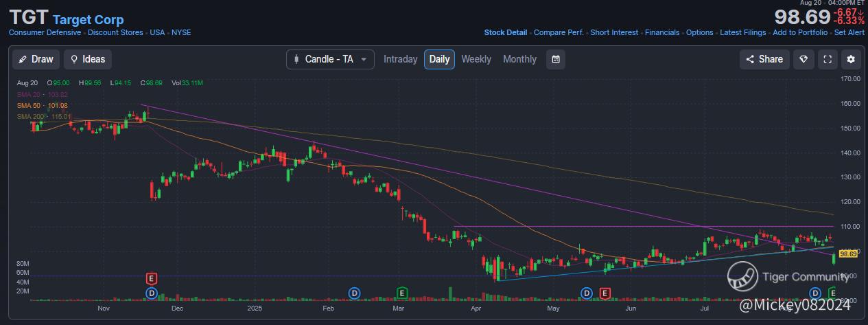Click the Share button
868x325 pixels.
pos(764,59)
